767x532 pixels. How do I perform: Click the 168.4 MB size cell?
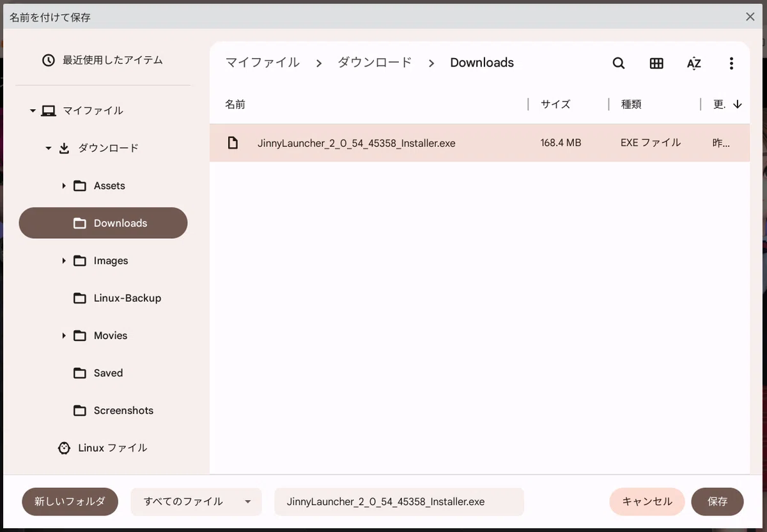[x=561, y=143]
